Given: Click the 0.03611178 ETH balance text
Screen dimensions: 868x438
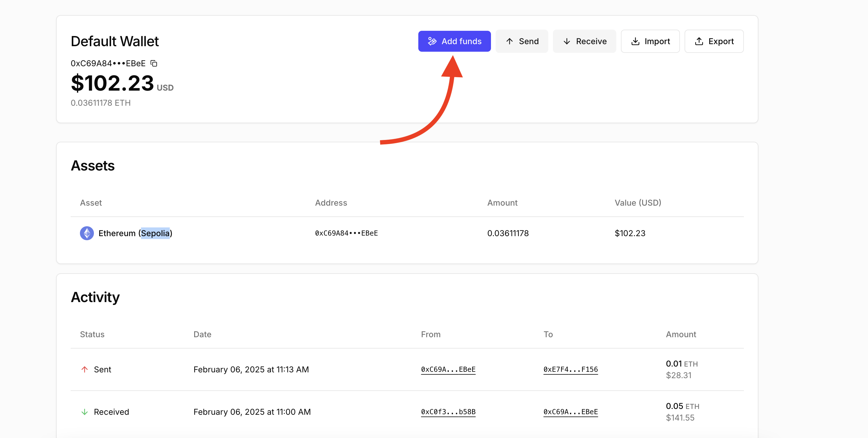Looking at the screenshot, I should pyautogui.click(x=100, y=103).
